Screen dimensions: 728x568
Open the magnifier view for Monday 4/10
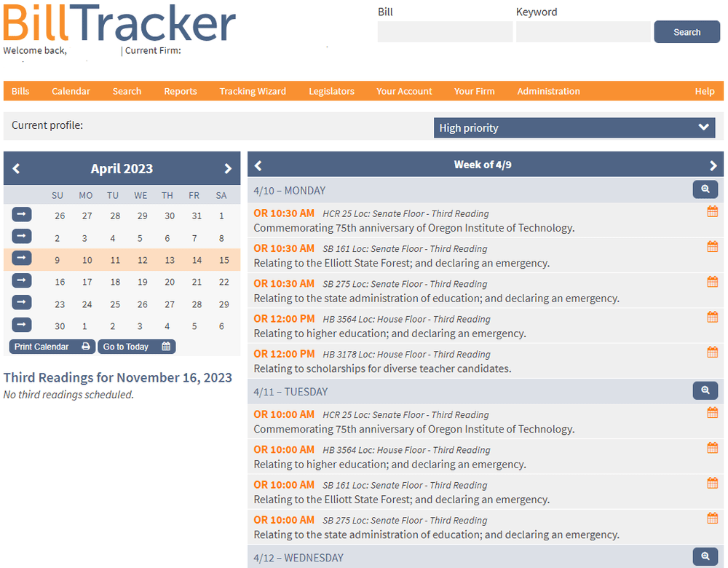[x=705, y=189]
